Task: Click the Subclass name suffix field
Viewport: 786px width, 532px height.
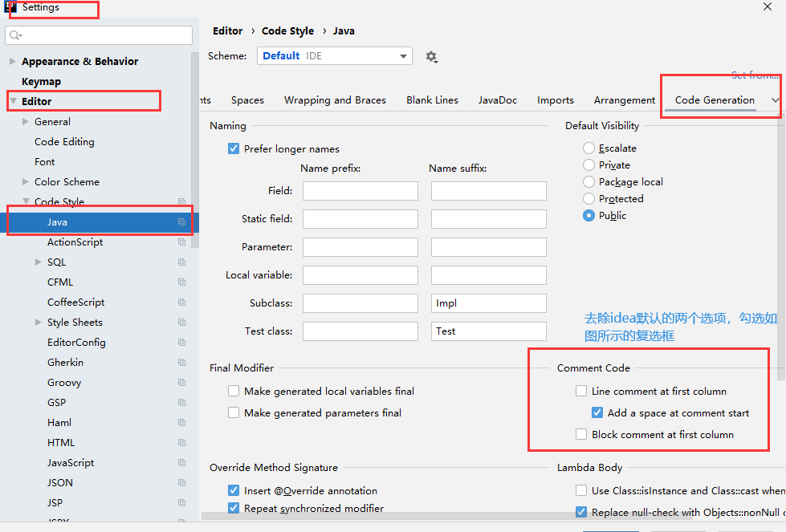Action: [489, 303]
